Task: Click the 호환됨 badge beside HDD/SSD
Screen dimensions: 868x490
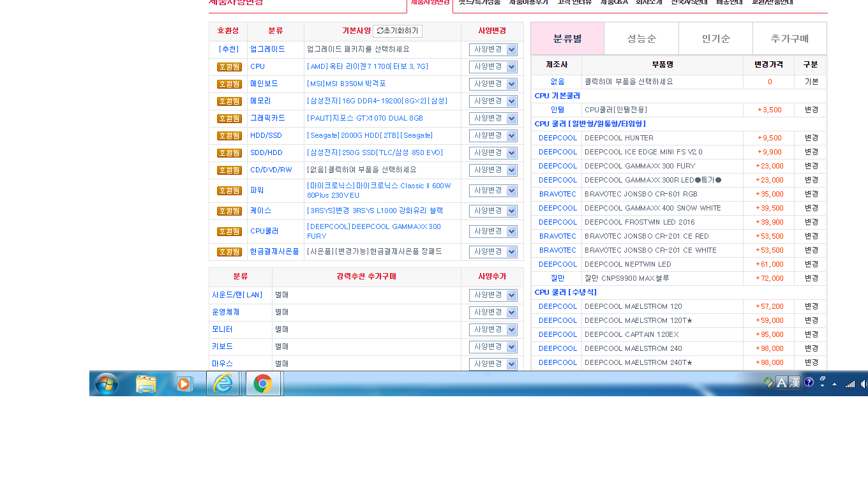Action: pos(229,136)
